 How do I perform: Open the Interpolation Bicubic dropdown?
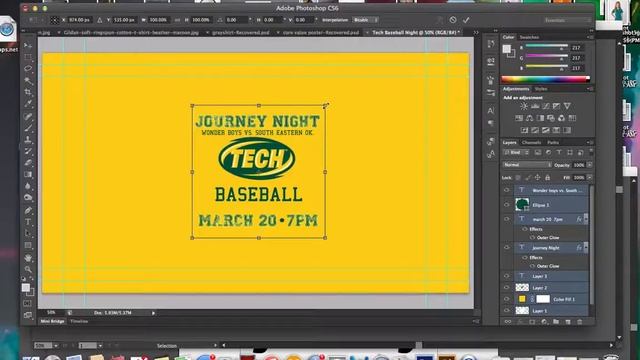coord(365,20)
